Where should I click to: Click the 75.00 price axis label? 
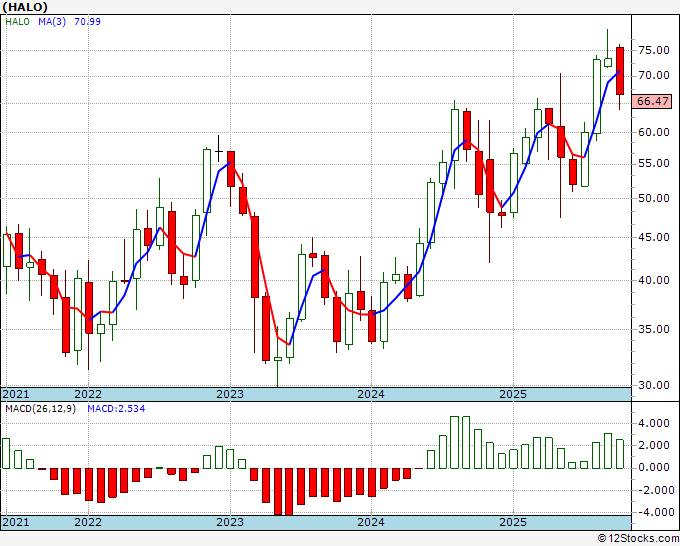(654, 50)
